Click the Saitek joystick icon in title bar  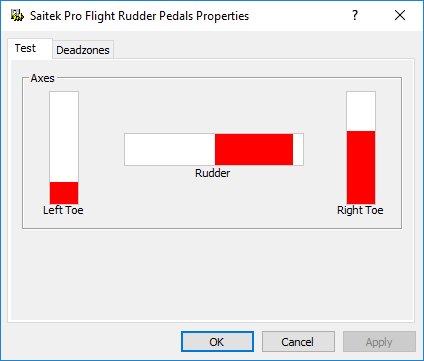(x=17, y=15)
